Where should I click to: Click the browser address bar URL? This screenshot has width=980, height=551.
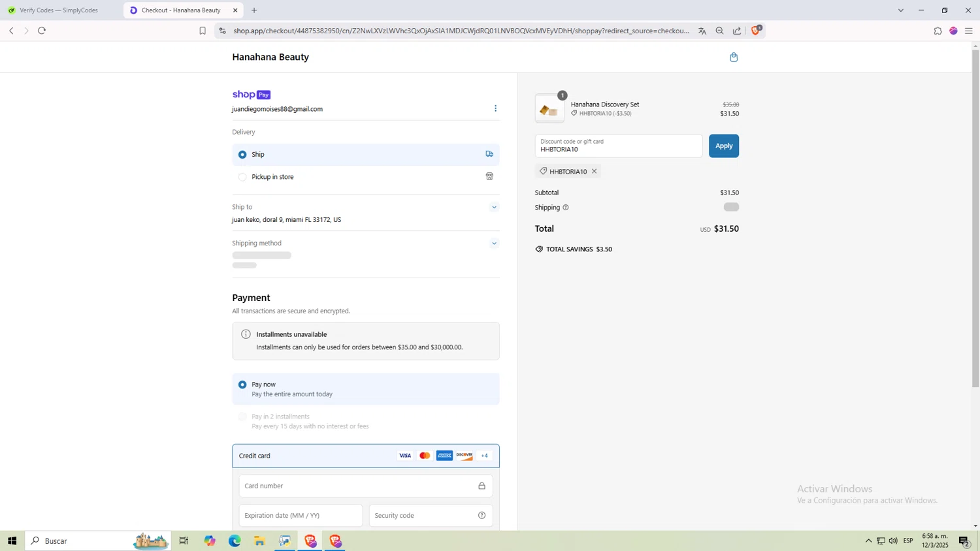pos(461,31)
